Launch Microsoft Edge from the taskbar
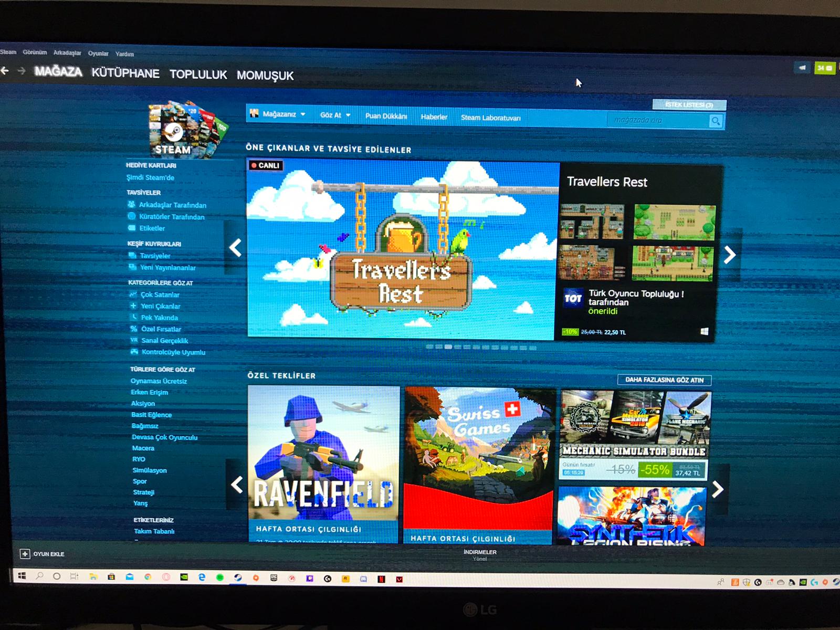The height and width of the screenshot is (630, 840). click(202, 577)
